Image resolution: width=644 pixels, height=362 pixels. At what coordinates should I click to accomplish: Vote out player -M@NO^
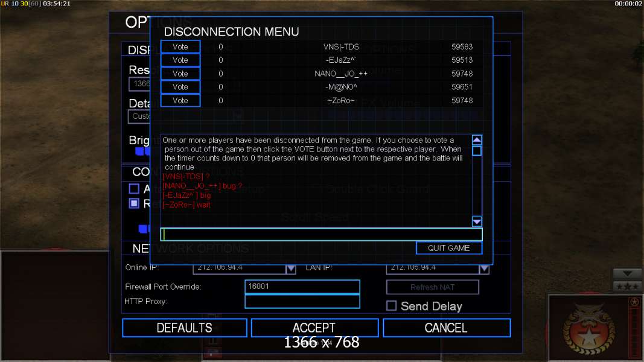click(x=180, y=87)
